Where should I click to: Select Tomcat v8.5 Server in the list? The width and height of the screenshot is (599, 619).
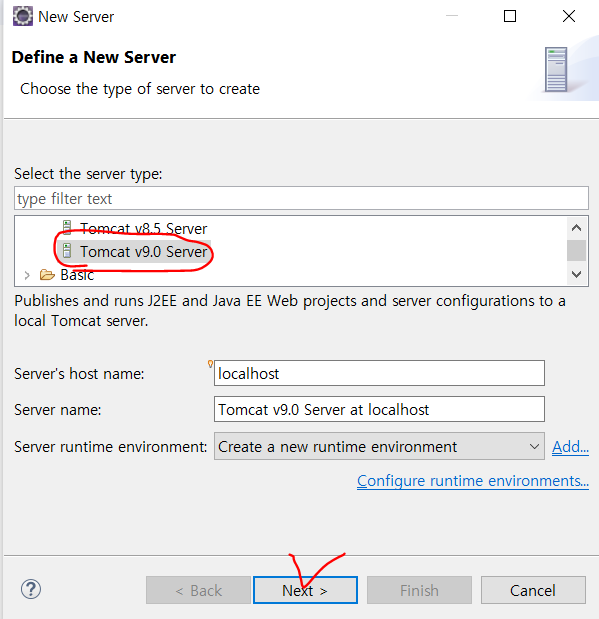click(144, 229)
